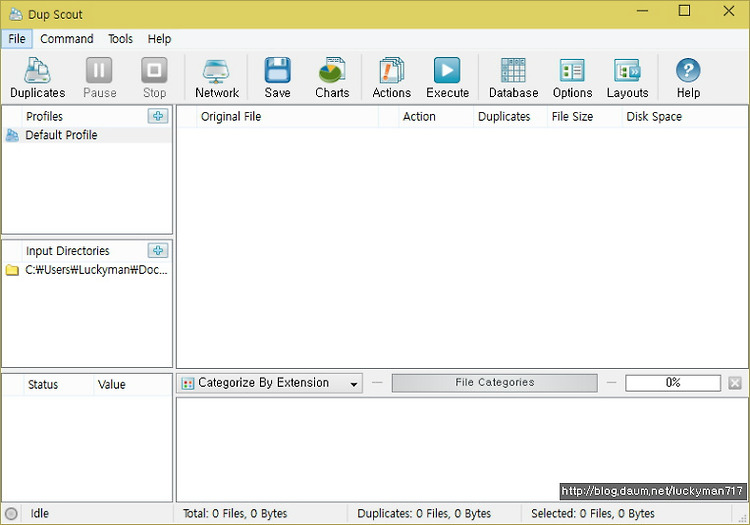Select the Default Profile entry
Viewport: 750px width, 525px height.
(87, 135)
